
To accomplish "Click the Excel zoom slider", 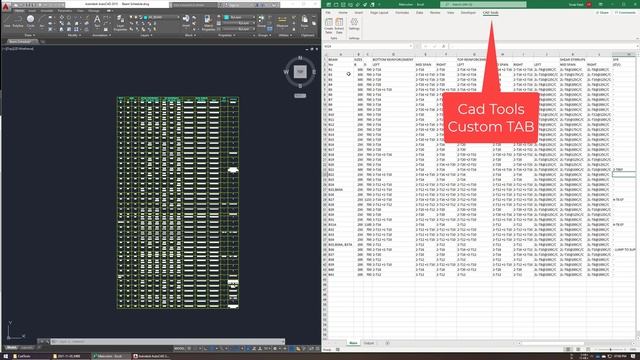I will [610, 349].
